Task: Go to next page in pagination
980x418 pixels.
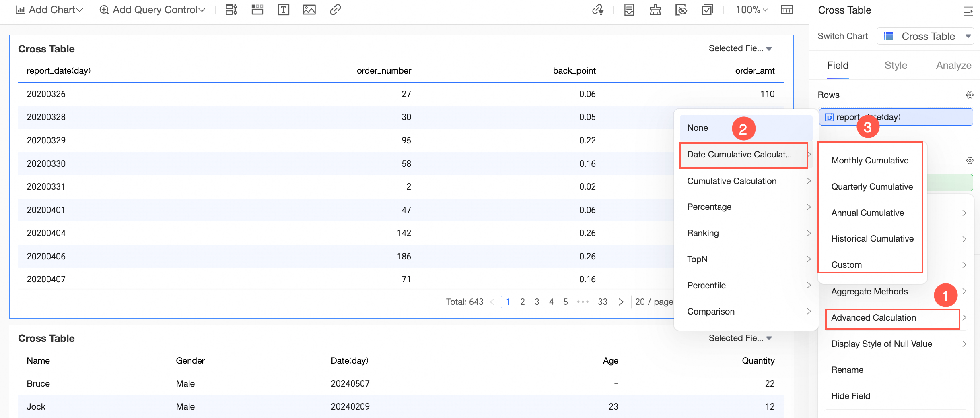Action: click(x=621, y=302)
